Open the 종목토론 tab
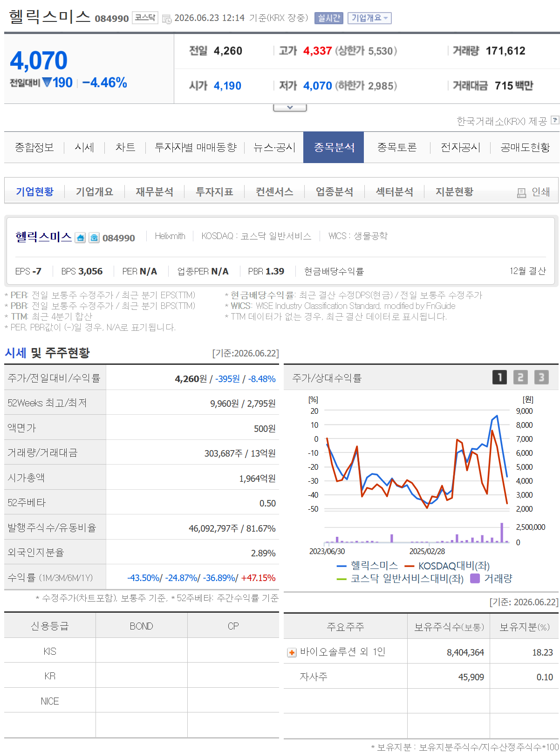Screen dimensions: 560x753 tap(397, 147)
